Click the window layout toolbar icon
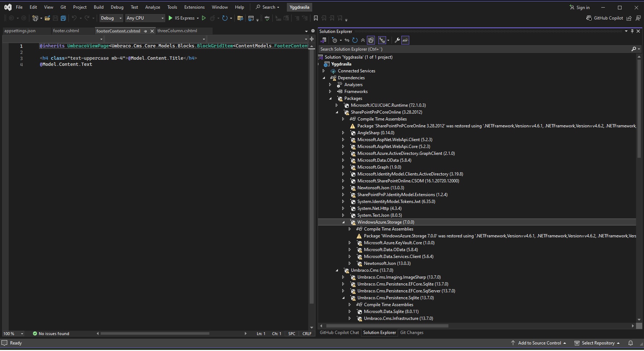Viewport: 644px width, 351px height. 251,18
